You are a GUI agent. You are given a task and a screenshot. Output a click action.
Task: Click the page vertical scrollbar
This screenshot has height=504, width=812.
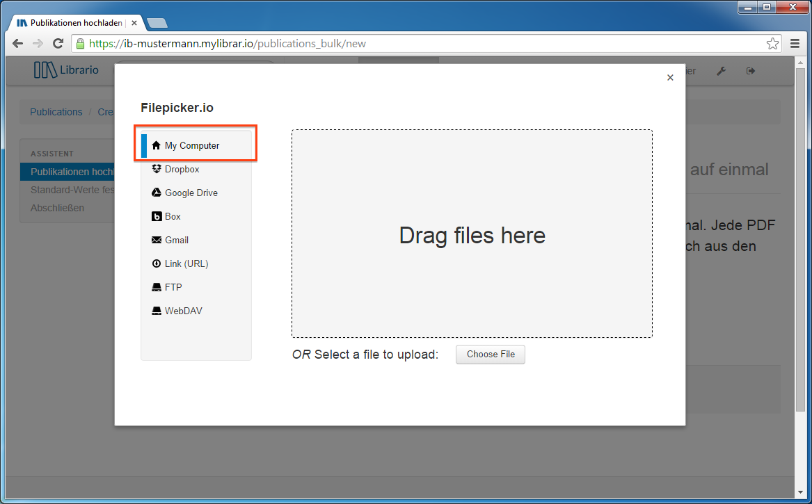point(800,241)
